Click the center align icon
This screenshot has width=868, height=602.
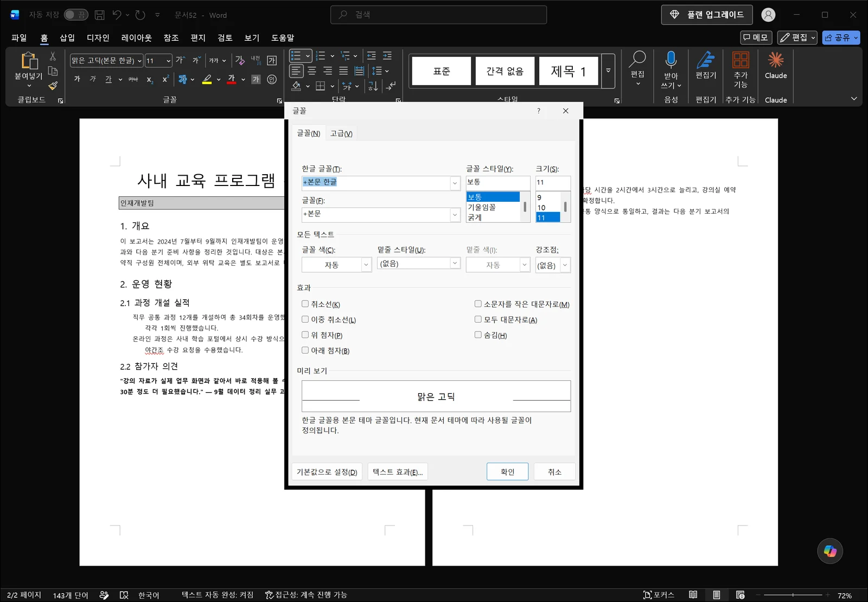[312, 71]
